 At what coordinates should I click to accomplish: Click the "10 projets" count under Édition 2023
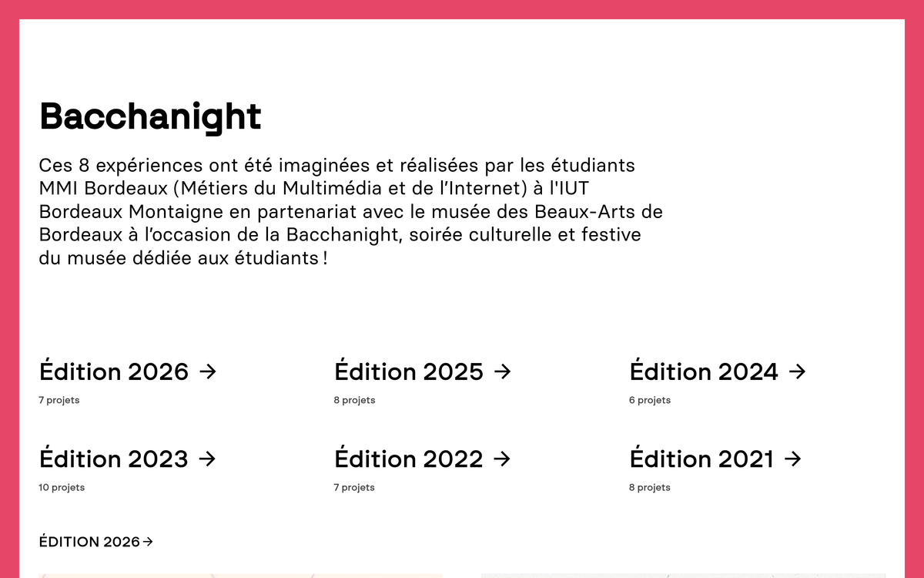(62, 488)
